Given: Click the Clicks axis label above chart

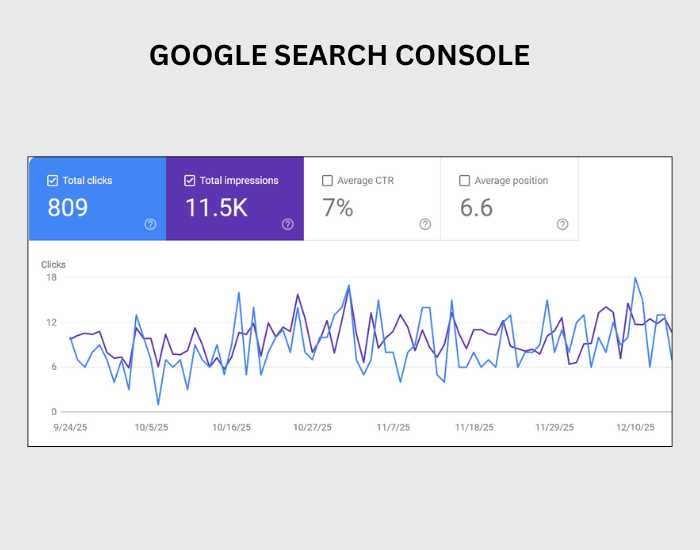Looking at the screenshot, I should pos(53,265).
